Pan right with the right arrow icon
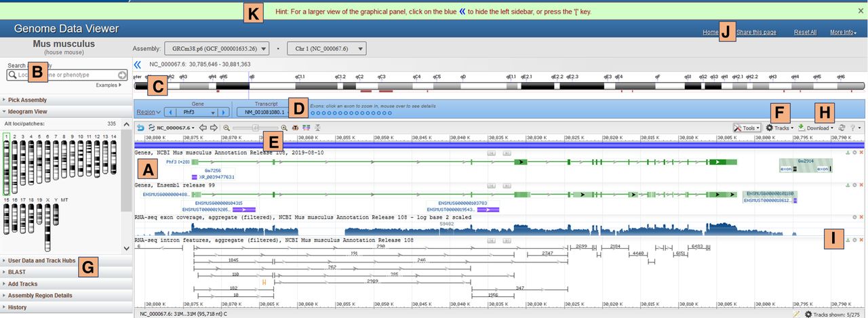Screen dimensions: 868x318 click(x=214, y=127)
